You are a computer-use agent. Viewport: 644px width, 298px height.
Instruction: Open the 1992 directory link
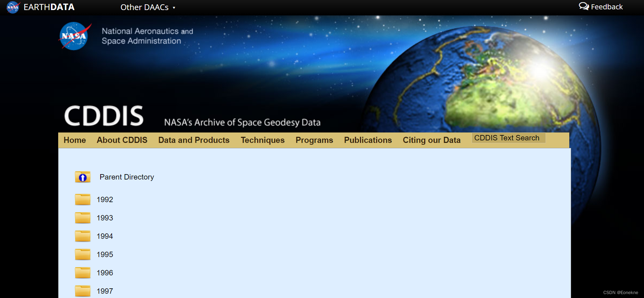[105, 200]
